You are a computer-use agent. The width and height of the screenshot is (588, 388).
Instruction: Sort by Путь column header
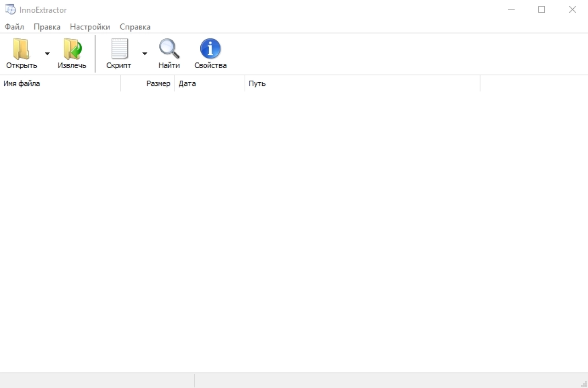(x=362, y=84)
